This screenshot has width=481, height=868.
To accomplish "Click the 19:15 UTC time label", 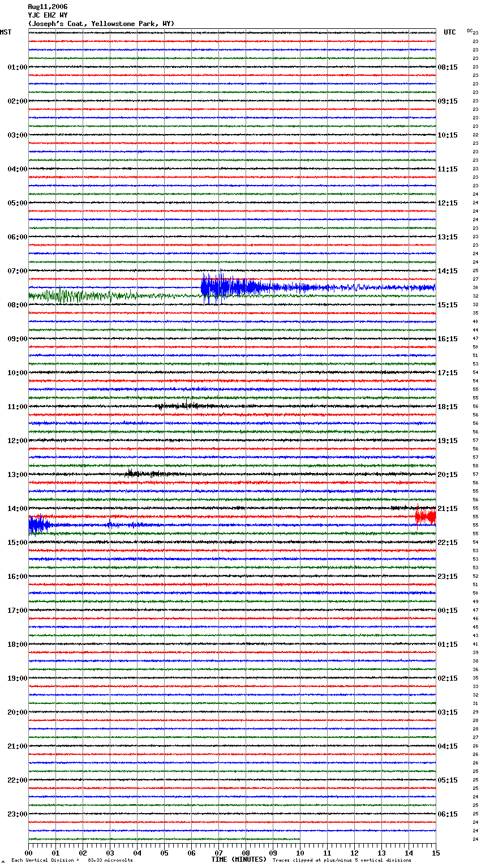I will click(x=448, y=441).
